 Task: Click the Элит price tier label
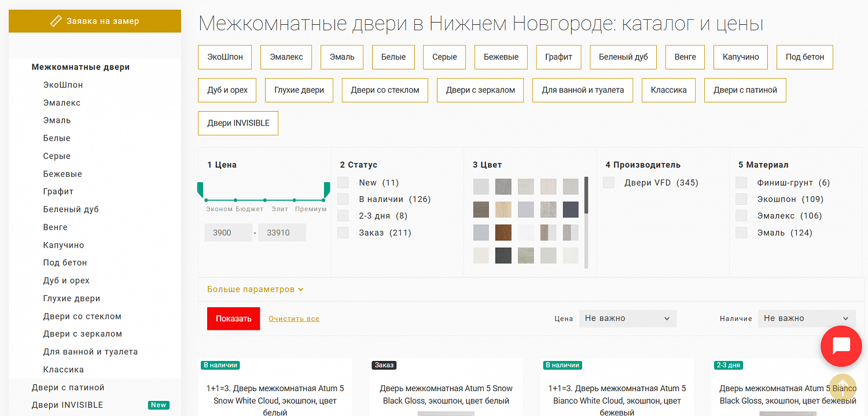pyautogui.click(x=280, y=209)
